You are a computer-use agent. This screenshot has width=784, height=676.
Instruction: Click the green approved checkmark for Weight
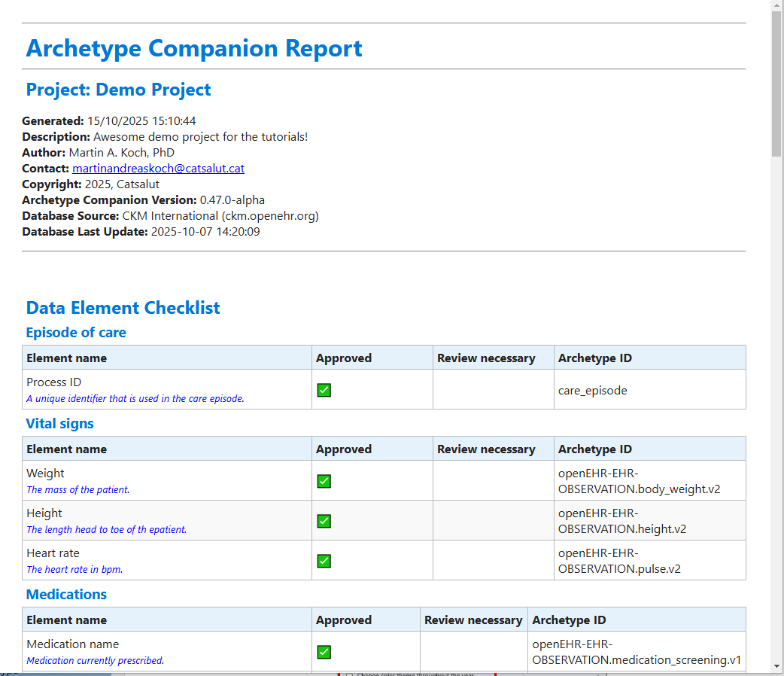(324, 481)
